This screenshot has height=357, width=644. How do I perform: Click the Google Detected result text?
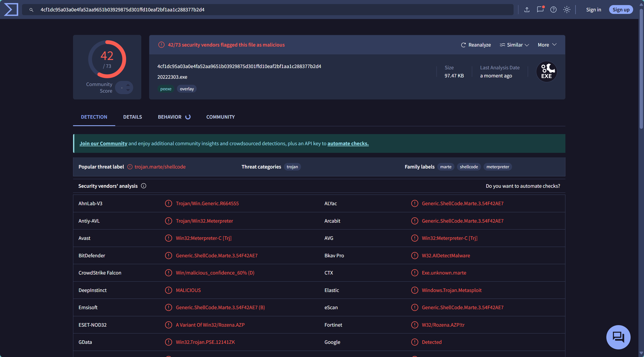tap(432, 342)
